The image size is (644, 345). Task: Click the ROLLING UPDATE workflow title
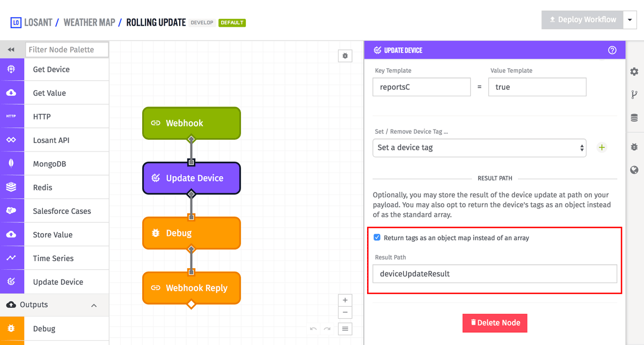point(156,23)
